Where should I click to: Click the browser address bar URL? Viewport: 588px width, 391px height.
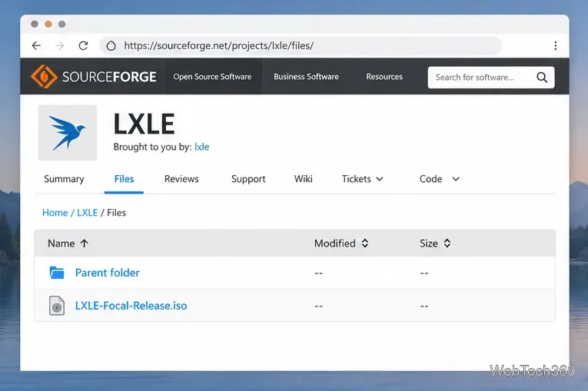[x=218, y=46]
